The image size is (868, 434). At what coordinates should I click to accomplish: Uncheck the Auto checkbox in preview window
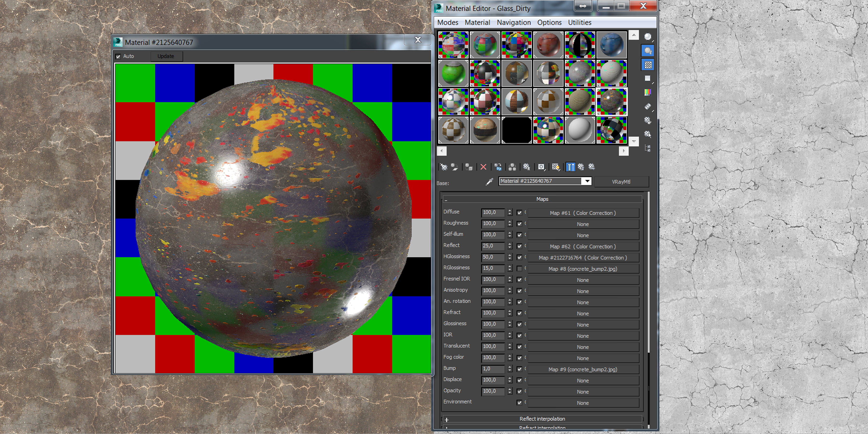tap(118, 56)
